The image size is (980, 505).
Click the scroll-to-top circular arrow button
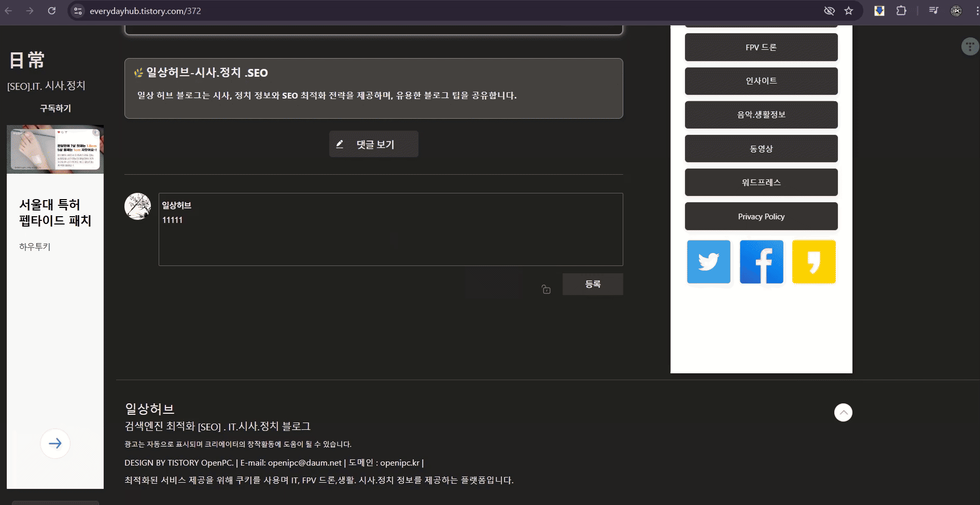[843, 412]
